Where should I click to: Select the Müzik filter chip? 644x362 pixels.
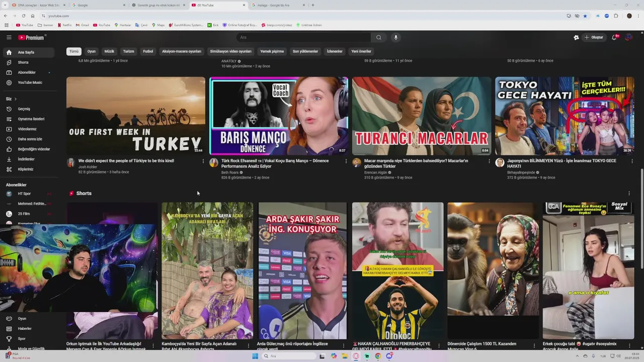(x=109, y=51)
